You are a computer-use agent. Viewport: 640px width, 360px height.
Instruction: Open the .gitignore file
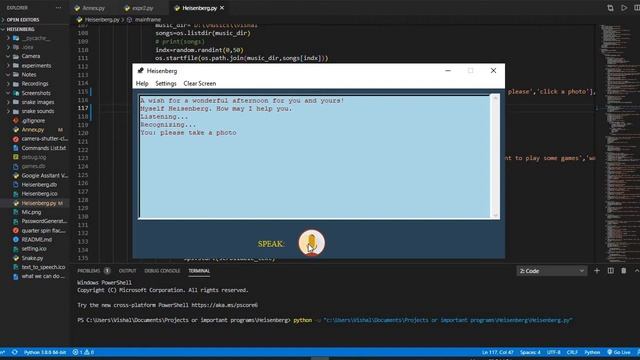pyautogui.click(x=33, y=120)
